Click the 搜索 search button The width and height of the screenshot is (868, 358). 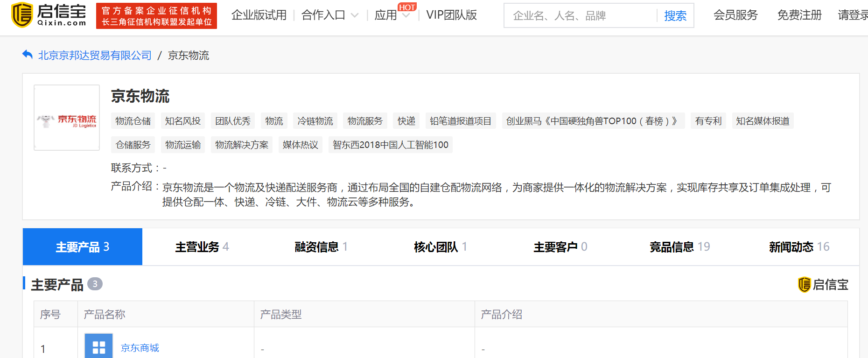click(675, 16)
